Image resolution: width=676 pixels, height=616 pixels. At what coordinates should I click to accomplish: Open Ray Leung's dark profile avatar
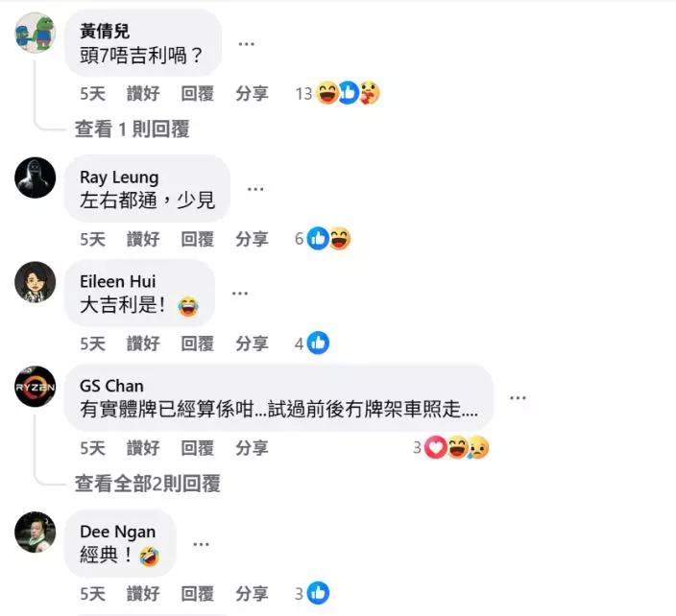(35, 178)
